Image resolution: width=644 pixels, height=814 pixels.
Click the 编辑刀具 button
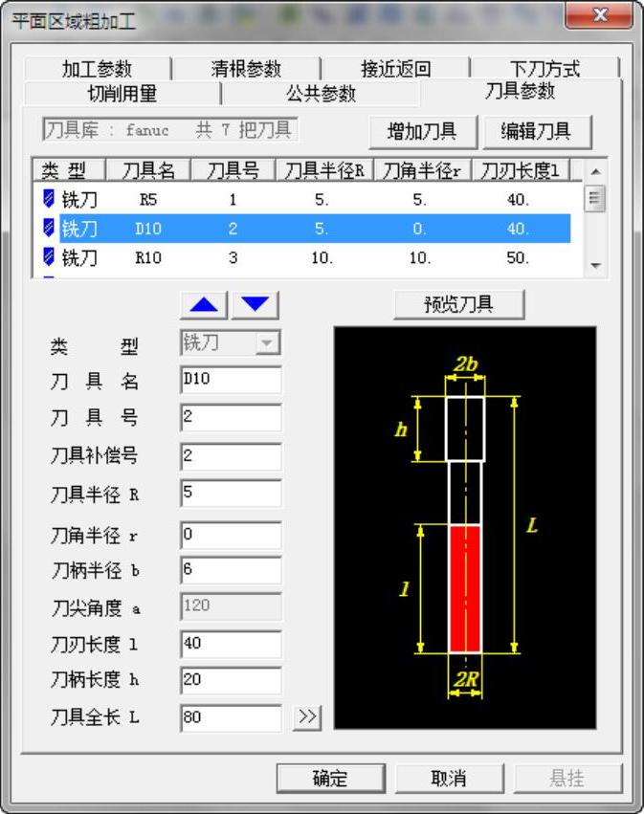(x=537, y=132)
